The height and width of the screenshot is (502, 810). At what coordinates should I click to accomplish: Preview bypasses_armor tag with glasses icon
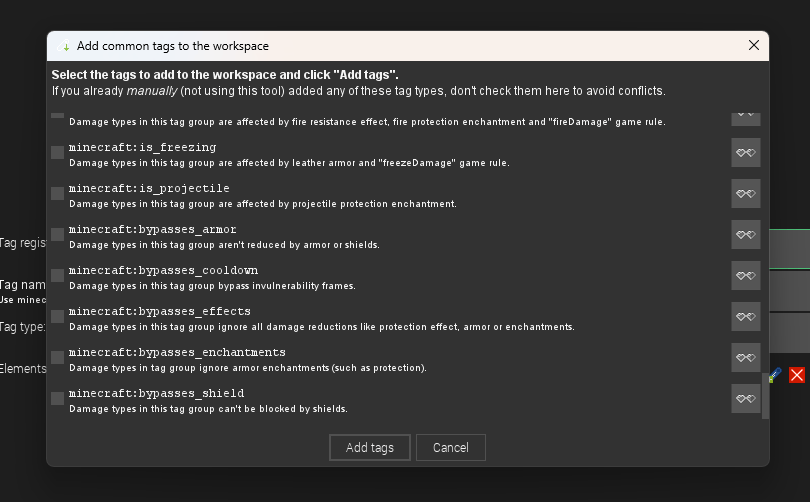[745, 234]
